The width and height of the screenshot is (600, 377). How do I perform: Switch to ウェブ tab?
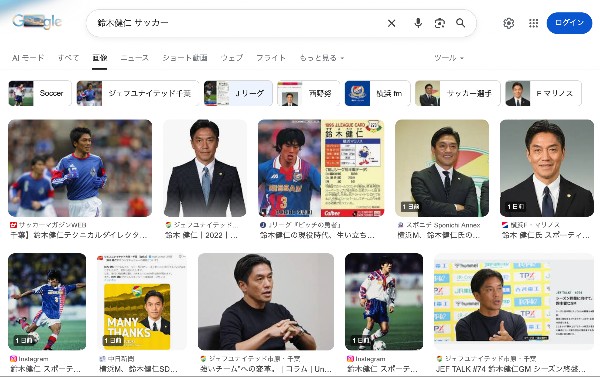(232, 58)
